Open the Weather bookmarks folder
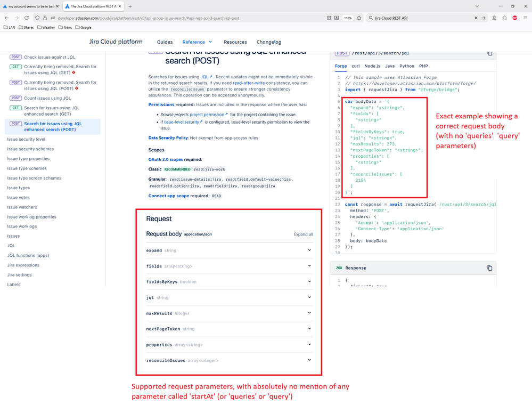Screen dimensions: 532x405 [46, 28]
